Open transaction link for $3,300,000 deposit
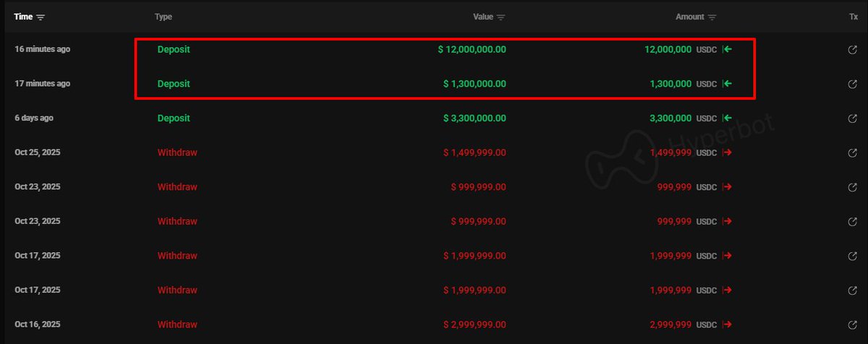The image size is (868, 344). [x=852, y=119]
